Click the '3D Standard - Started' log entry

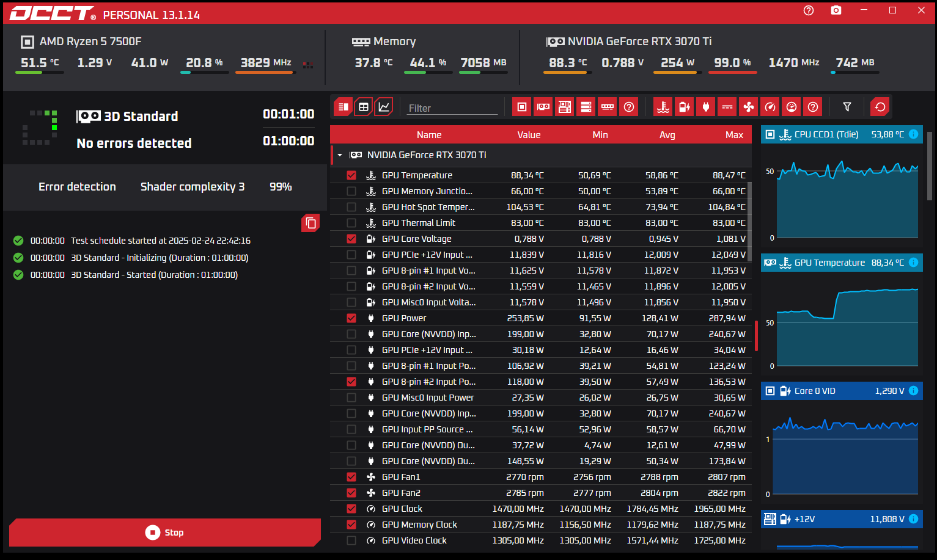(x=154, y=275)
